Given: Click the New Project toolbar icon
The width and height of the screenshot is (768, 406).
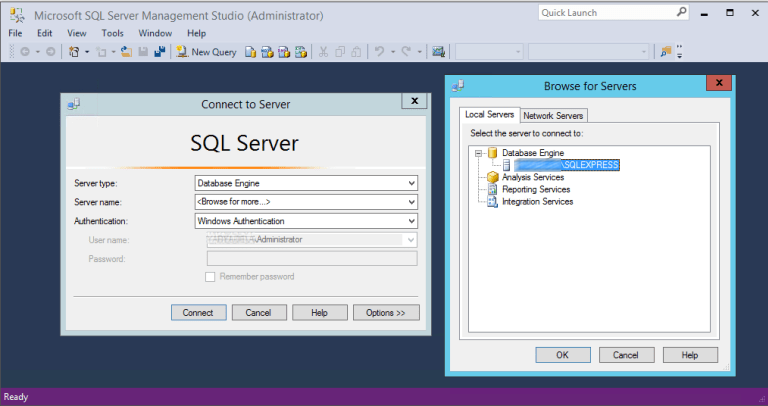Looking at the screenshot, I should click(x=74, y=51).
